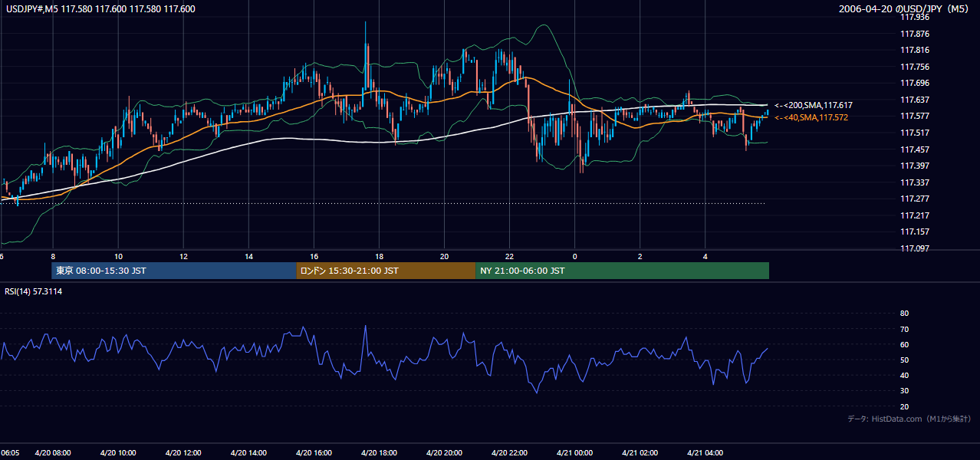Click bottom time label 4/20 18:00
This screenshot has width=980, height=460.
tap(380, 453)
